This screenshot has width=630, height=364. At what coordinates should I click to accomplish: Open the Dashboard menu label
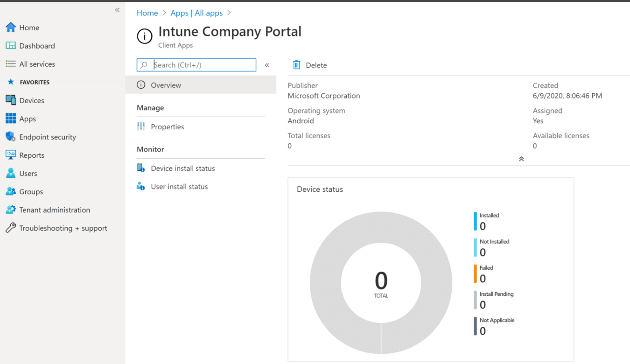tap(37, 46)
